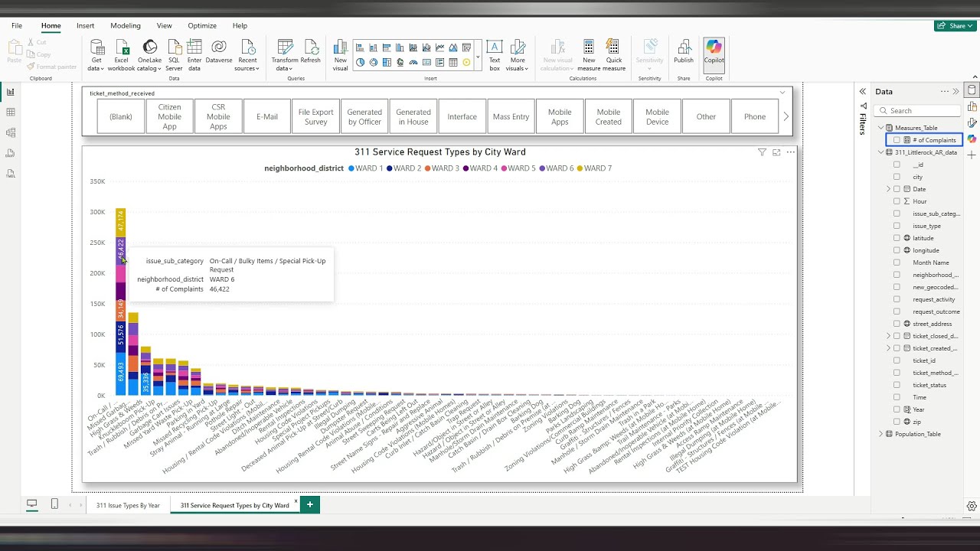Open the Modeling ribbon tab
The width and height of the screenshot is (980, 551).
click(126, 25)
